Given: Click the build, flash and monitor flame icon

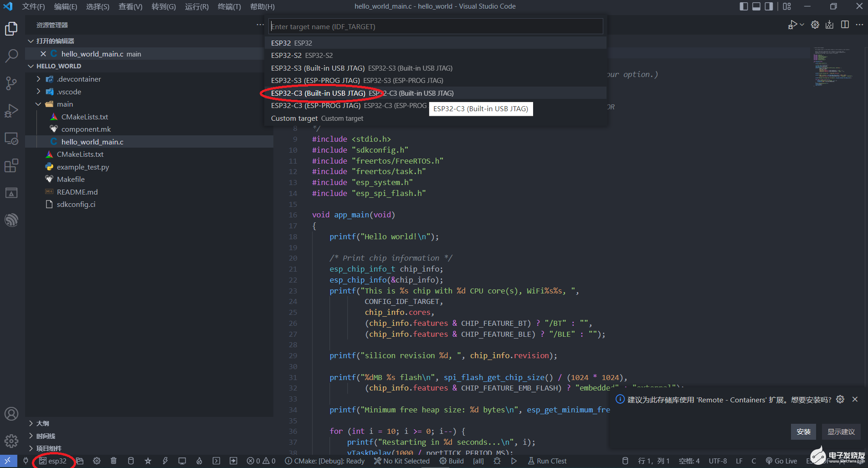Looking at the screenshot, I should (x=199, y=461).
